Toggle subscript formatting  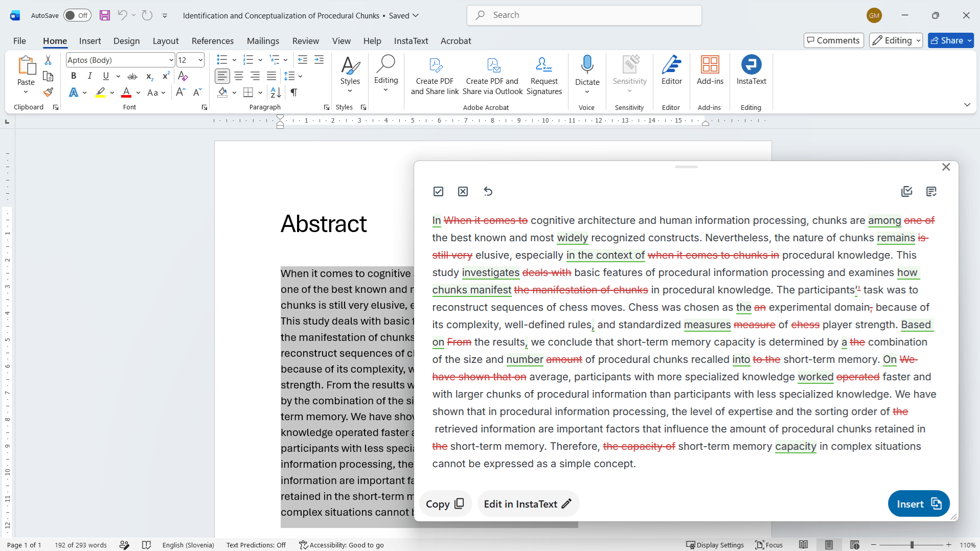[149, 76]
